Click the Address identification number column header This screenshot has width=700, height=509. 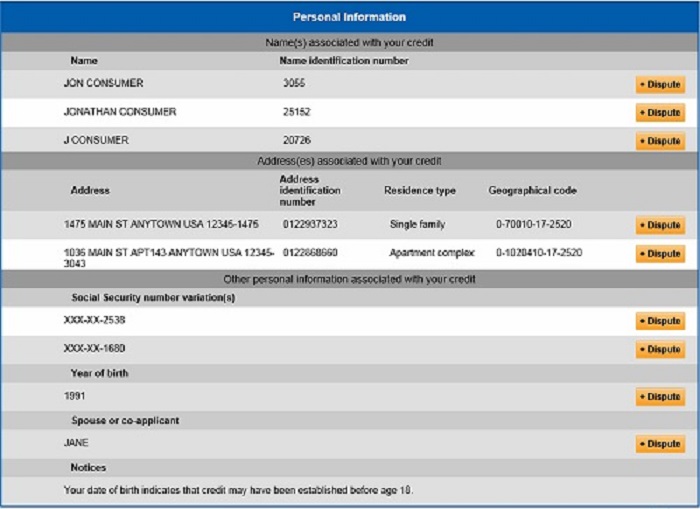[x=310, y=191]
